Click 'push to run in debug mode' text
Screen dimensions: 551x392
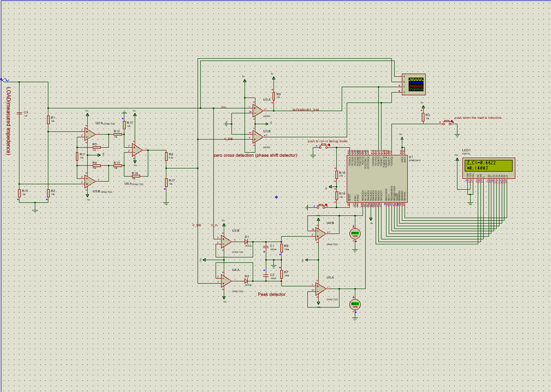(327, 141)
